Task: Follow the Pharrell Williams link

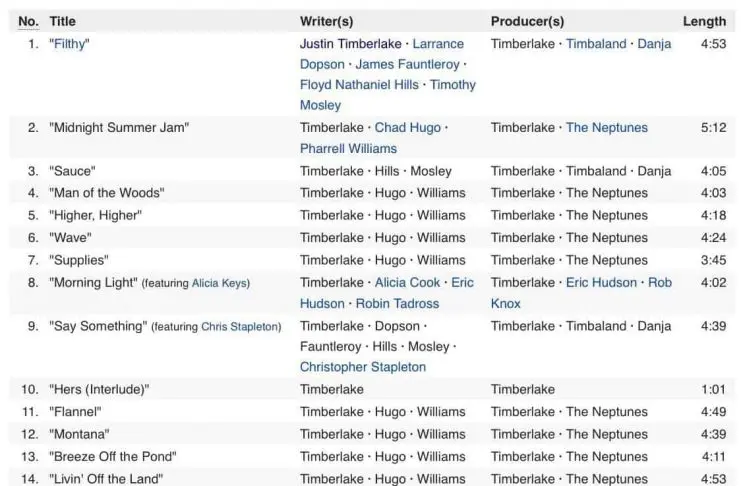Action: [x=346, y=149]
